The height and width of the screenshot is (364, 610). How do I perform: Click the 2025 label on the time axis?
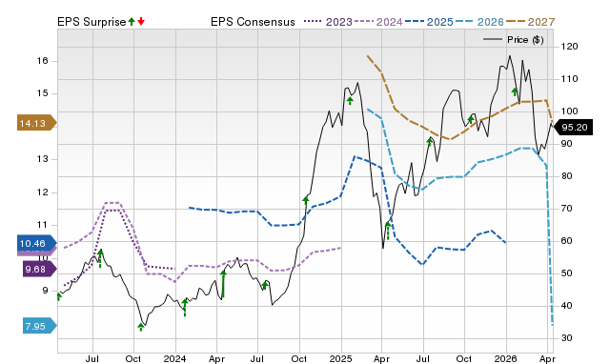[x=341, y=358]
